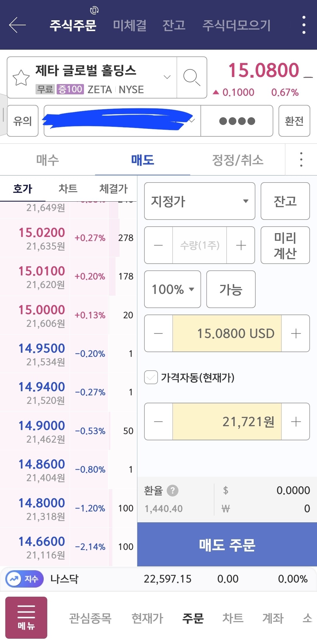Open stock search magnifier icon
This screenshot has height=644, width=317.
[192, 78]
